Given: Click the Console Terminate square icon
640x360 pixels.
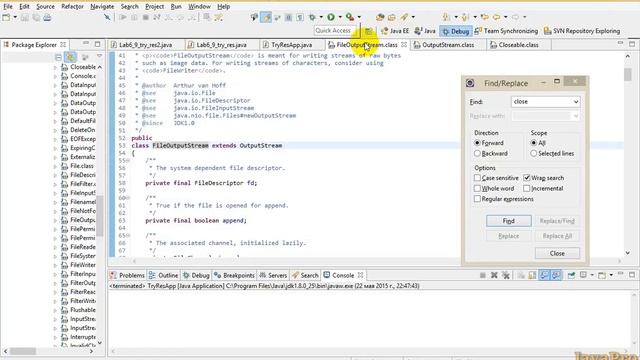Looking at the screenshot, I should [x=482, y=275].
